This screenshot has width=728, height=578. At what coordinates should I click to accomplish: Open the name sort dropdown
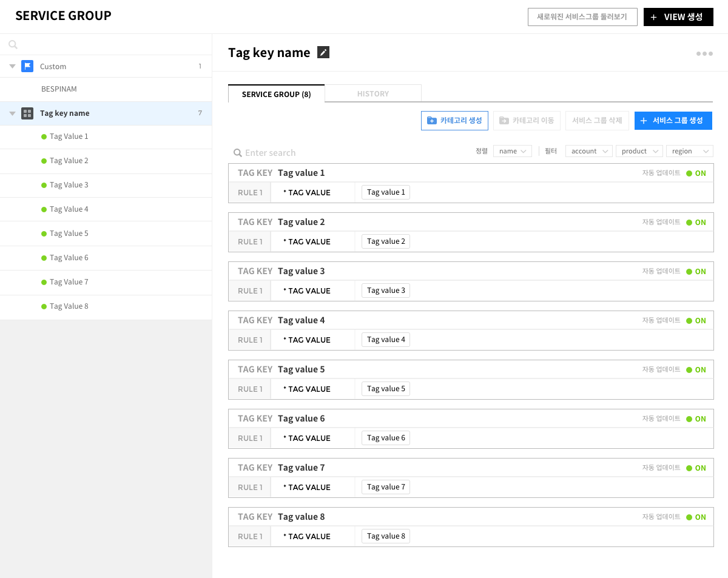coord(513,151)
